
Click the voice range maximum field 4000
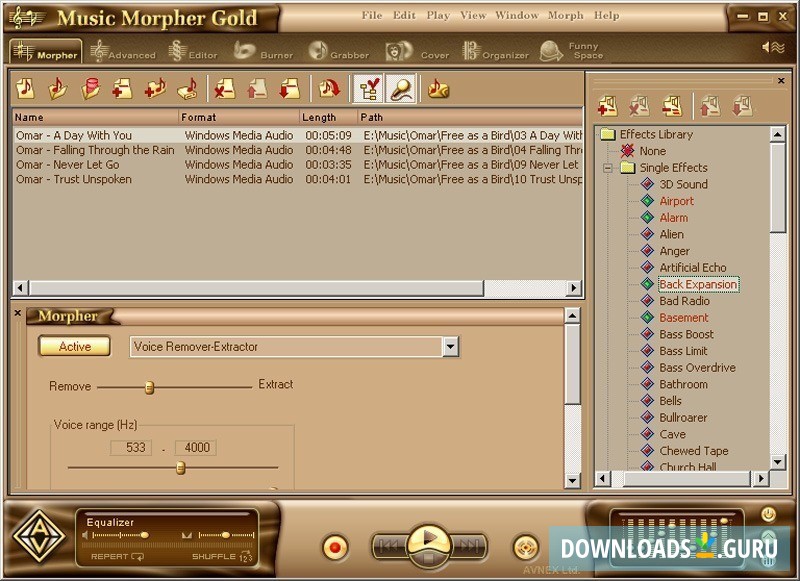click(195, 447)
